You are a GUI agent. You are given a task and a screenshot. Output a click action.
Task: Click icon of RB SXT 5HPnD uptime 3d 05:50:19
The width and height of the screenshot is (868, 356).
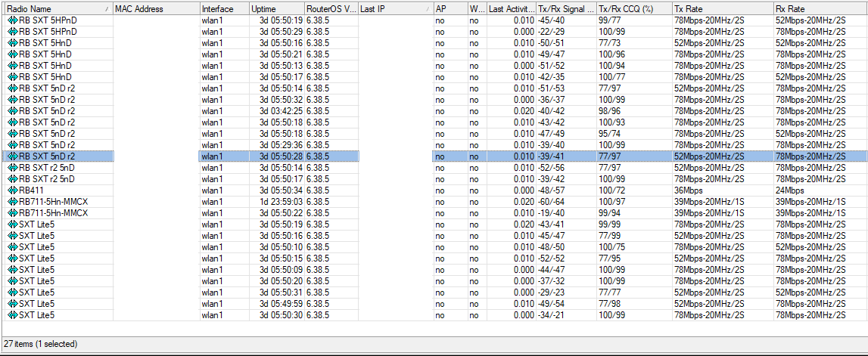click(x=14, y=20)
